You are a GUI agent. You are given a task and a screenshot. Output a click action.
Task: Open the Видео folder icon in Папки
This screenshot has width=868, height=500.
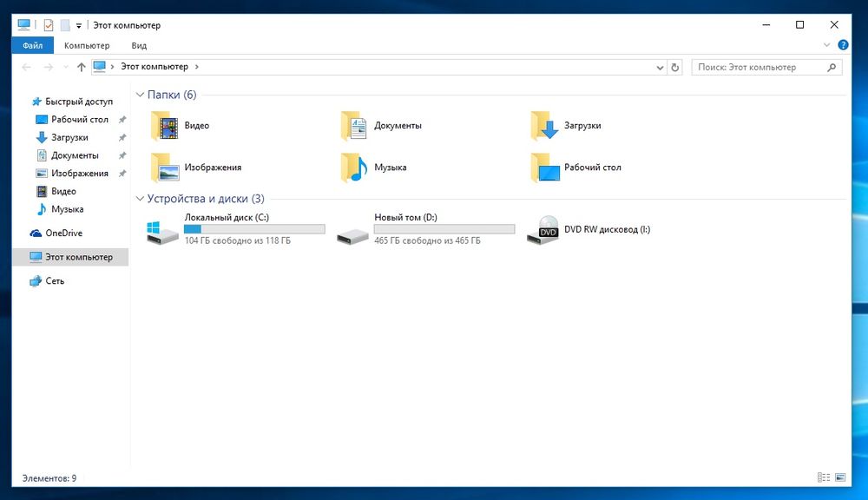(164, 126)
